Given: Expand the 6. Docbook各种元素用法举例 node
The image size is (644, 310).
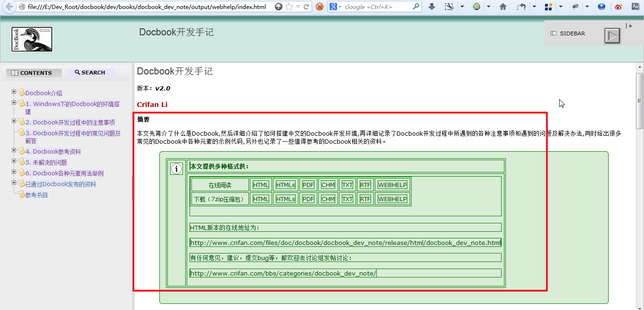Looking at the screenshot, I should pos(14,172).
